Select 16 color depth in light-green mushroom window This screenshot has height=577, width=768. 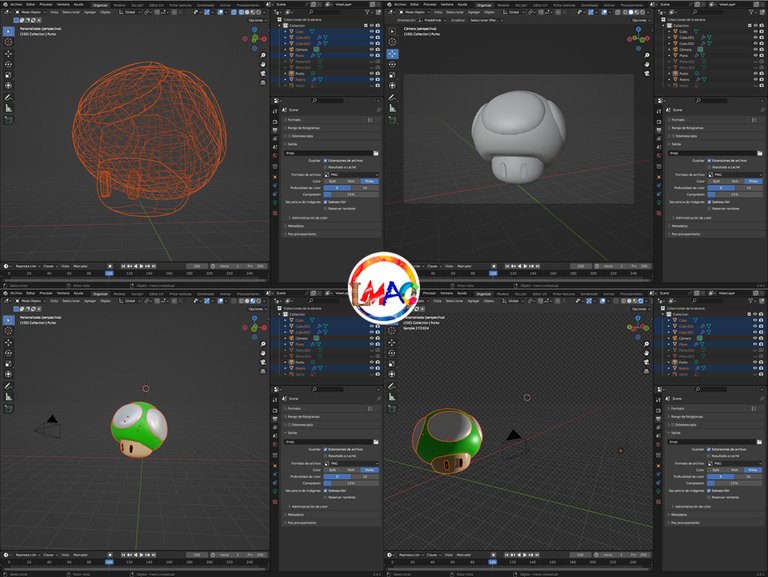[365, 477]
